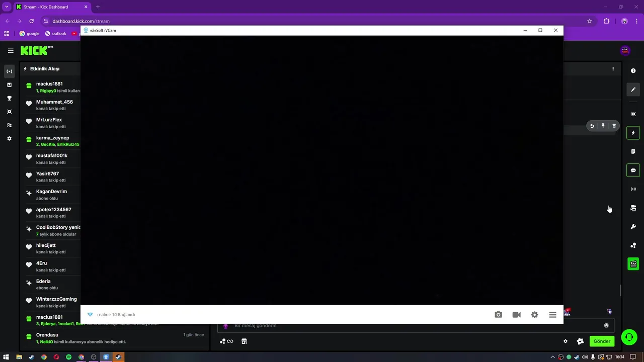Viewport: 644px width, 362px height.
Task: Open the left sidebar settings gear
Action: point(9,138)
